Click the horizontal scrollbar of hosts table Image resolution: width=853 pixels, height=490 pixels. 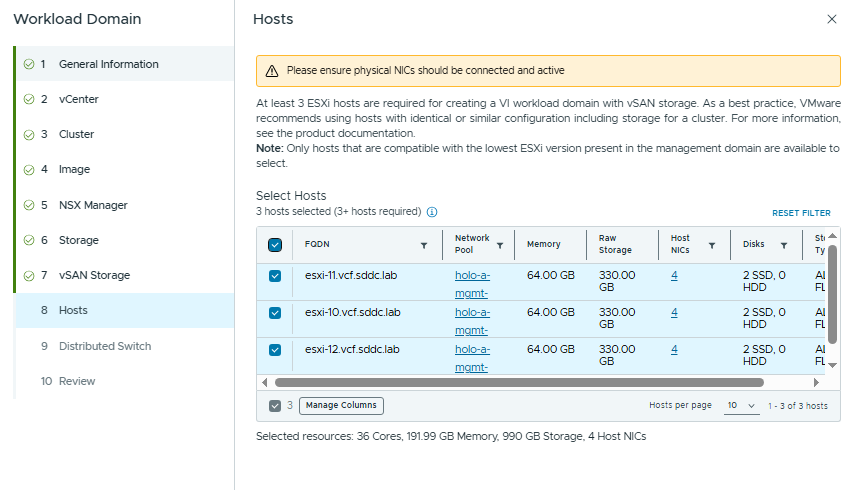point(518,382)
